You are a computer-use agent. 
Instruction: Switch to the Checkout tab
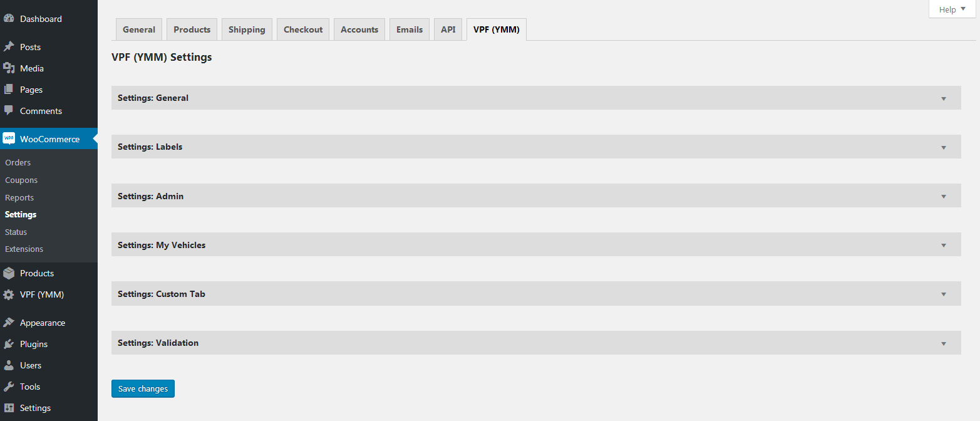point(303,29)
